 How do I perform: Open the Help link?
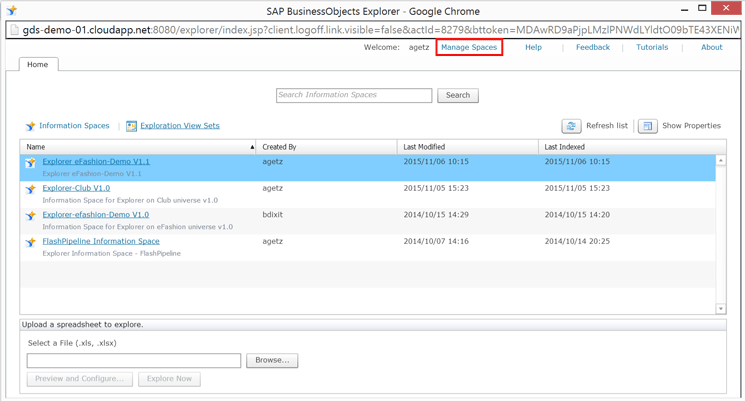[x=533, y=47]
